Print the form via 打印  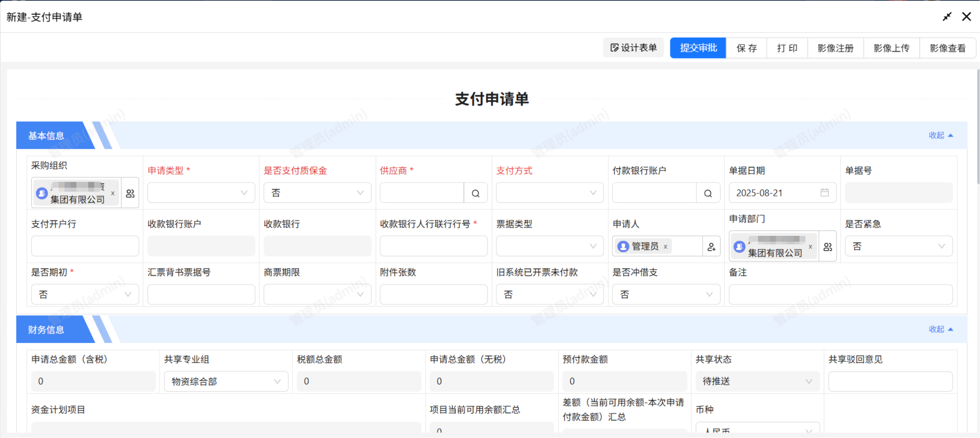click(787, 48)
